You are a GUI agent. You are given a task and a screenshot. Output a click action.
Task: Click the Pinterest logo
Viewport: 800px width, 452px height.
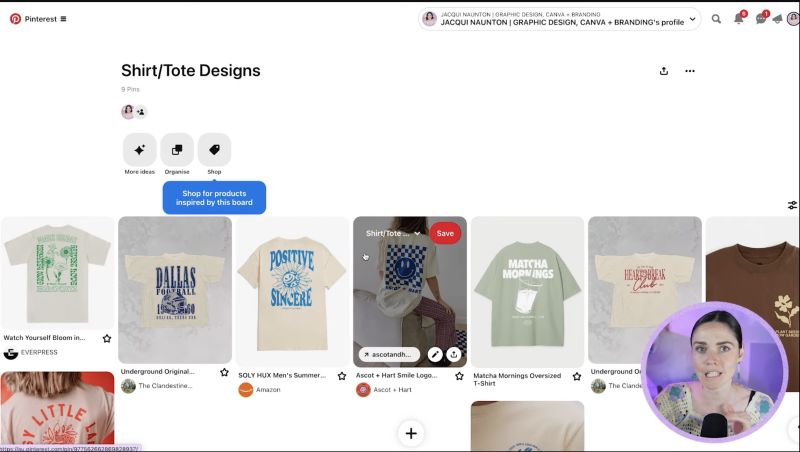[x=15, y=19]
